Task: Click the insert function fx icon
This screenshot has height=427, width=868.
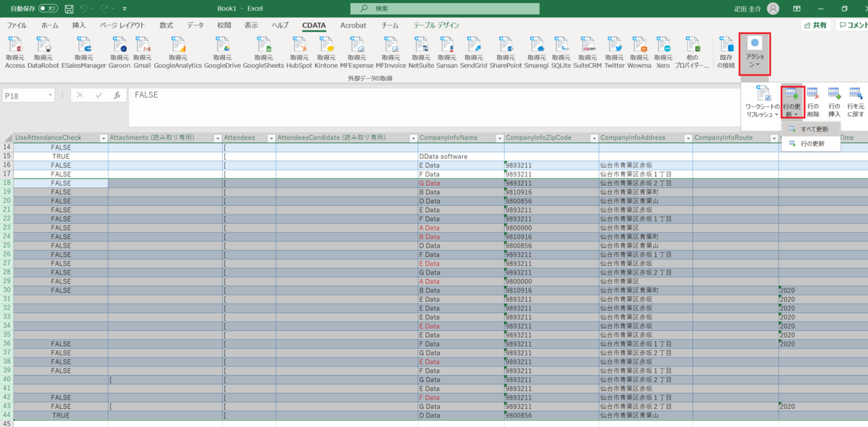Action: click(x=116, y=95)
